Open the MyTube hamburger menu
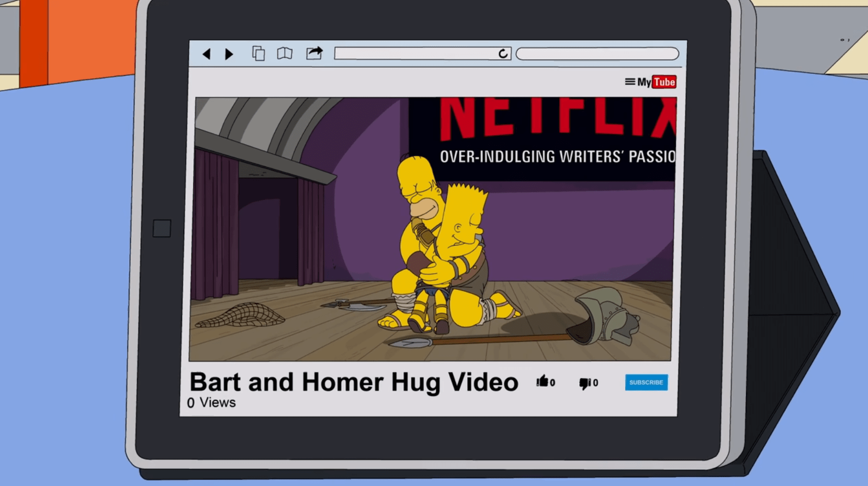Image resolution: width=868 pixels, height=486 pixels. pos(630,82)
